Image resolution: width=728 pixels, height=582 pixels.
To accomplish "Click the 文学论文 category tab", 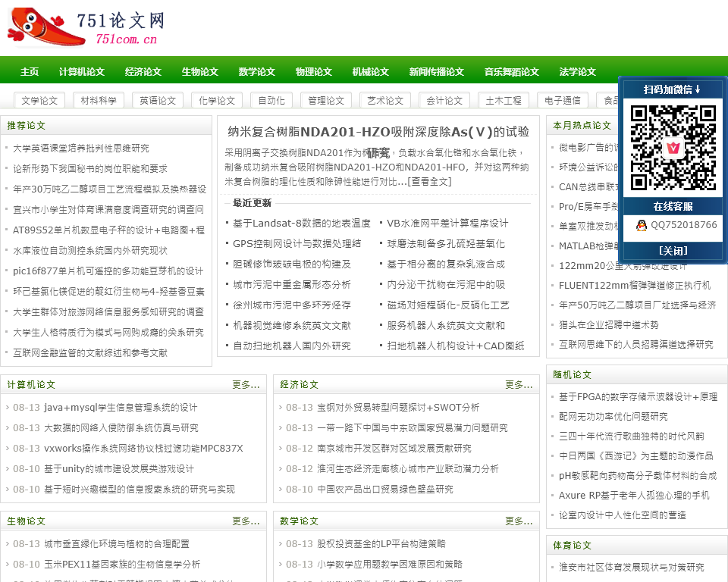I will point(39,100).
